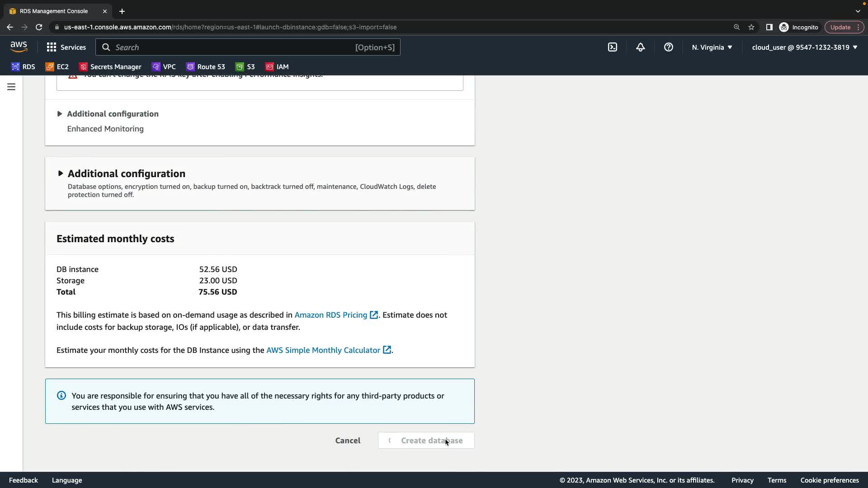Viewport: 868px width, 488px height.
Task: Open the left navigation hamburger menu
Action: pyautogui.click(x=11, y=87)
